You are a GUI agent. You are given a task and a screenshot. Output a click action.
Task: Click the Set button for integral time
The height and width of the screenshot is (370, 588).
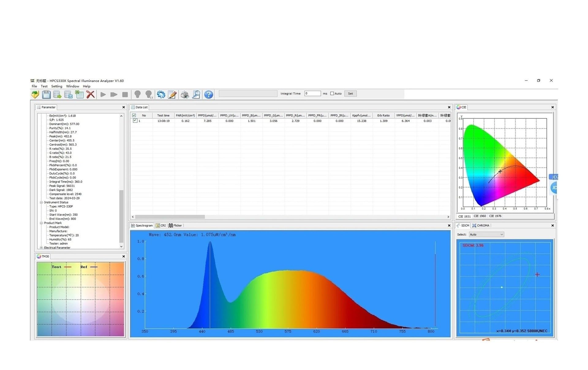click(350, 93)
